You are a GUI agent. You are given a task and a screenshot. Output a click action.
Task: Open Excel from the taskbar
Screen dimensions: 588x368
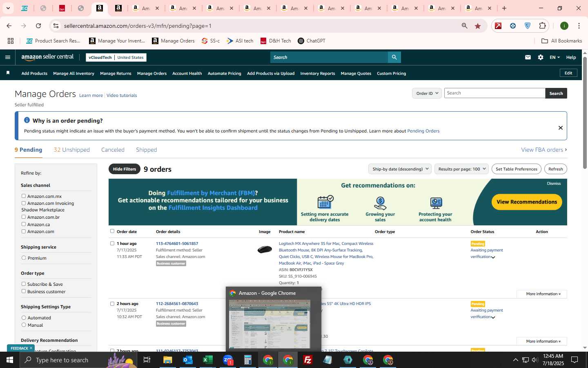click(x=208, y=360)
